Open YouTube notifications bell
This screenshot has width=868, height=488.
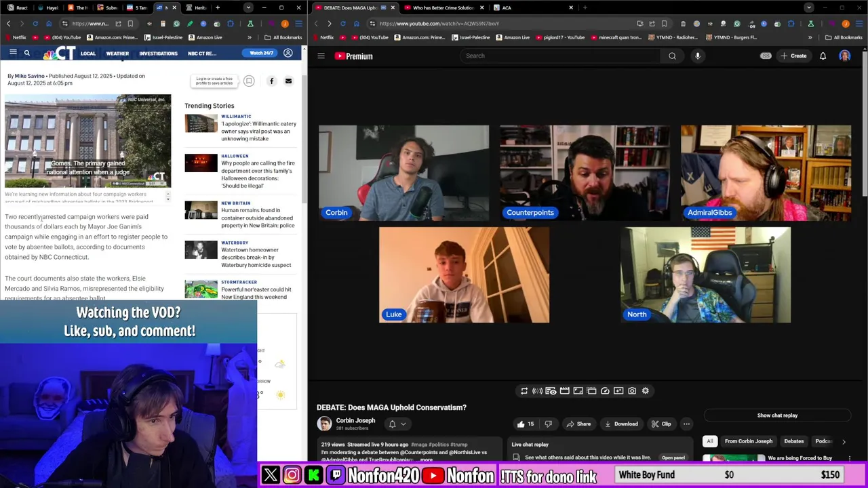pos(823,56)
